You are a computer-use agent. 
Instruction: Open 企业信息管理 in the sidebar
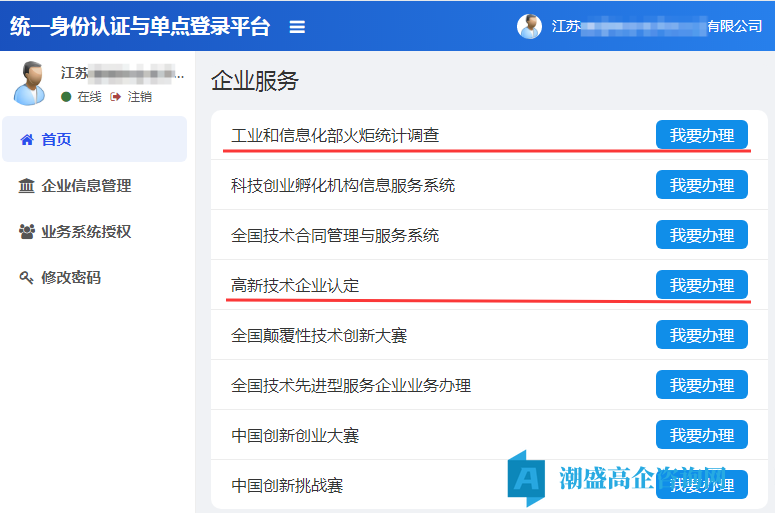click(86, 186)
